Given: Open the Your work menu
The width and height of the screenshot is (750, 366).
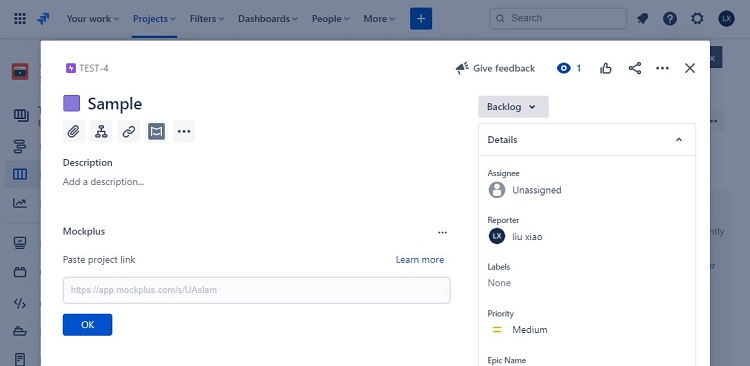Looking at the screenshot, I should [x=92, y=19].
